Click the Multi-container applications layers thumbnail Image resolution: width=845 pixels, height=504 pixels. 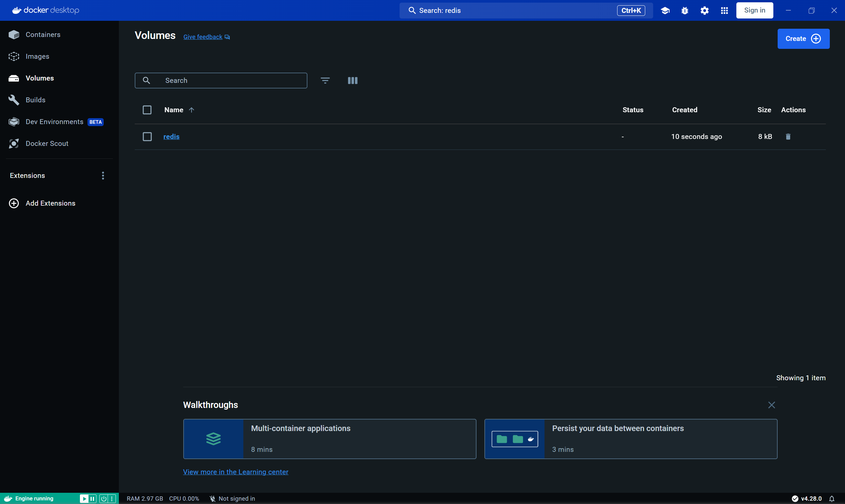coord(213,439)
